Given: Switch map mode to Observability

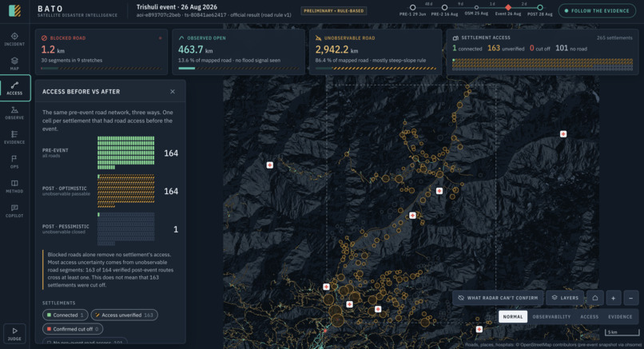Looking at the screenshot, I should coord(551,316).
